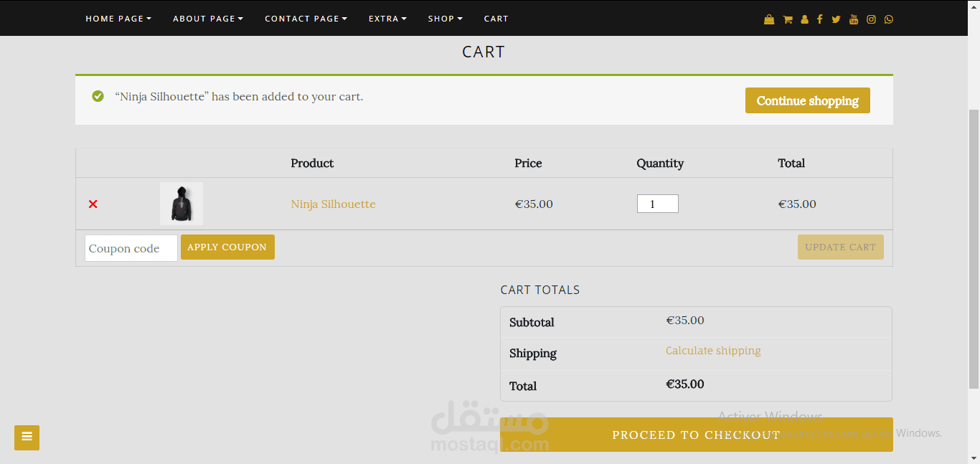Open the user account icon
Image resolution: width=980 pixels, height=464 pixels.
coord(804,19)
